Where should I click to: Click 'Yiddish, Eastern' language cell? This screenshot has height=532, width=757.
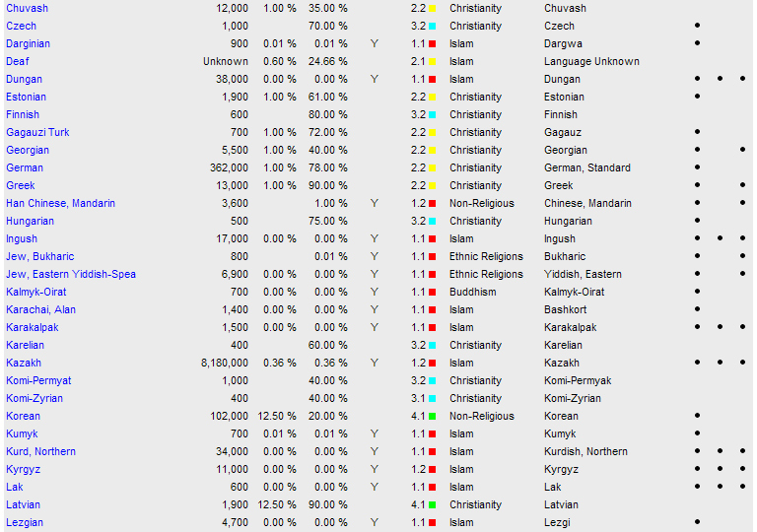584,274
